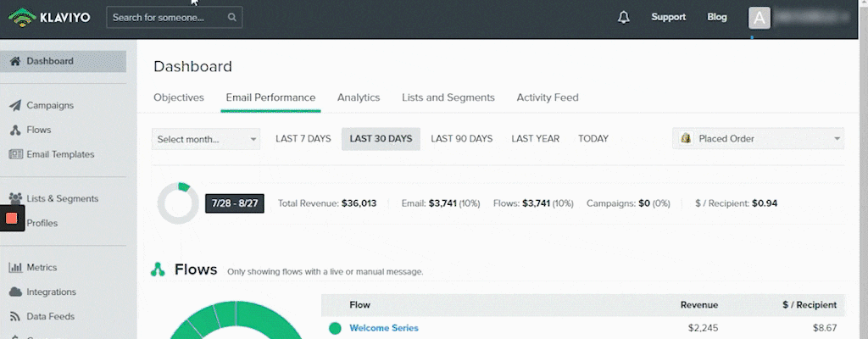Click the account avatar letter A
The height and width of the screenshot is (339, 868).
pos(759,19)
